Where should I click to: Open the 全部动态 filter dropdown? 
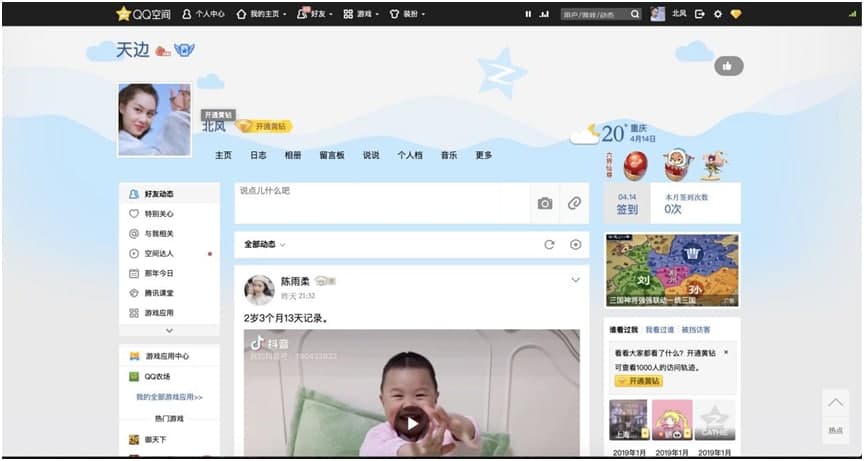pyautogui.click(x=265, y=245)
